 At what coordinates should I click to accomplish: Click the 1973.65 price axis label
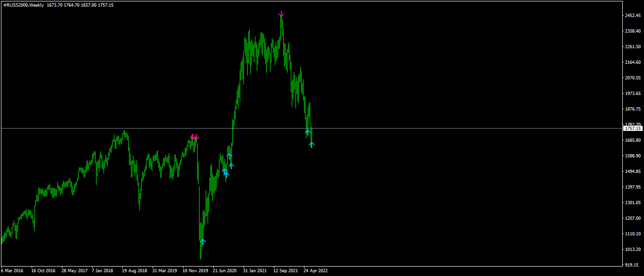pos(633,94)
